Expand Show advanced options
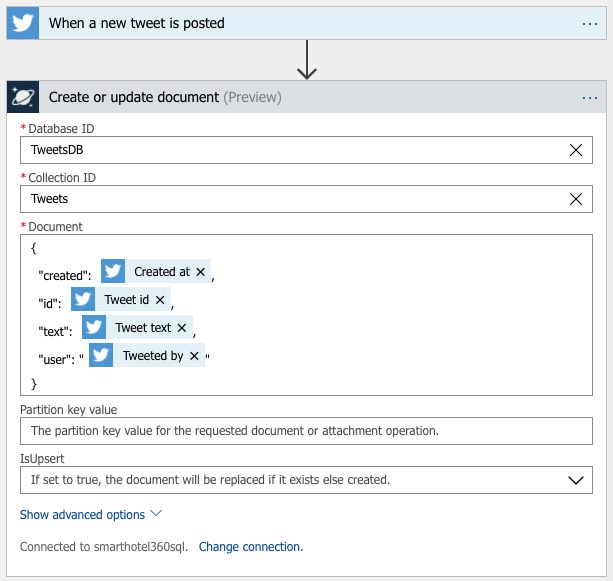The image size is (613, 581). pos(91,515)
